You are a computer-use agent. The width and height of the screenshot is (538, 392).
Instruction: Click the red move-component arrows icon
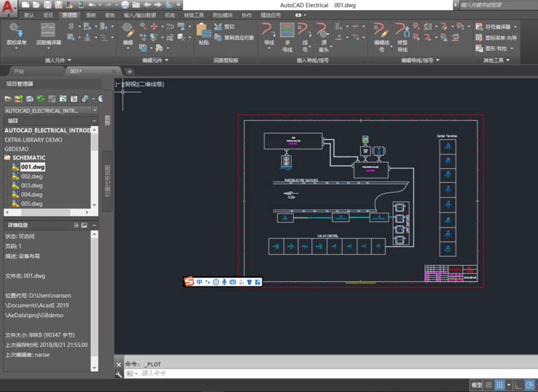[154, 26]
